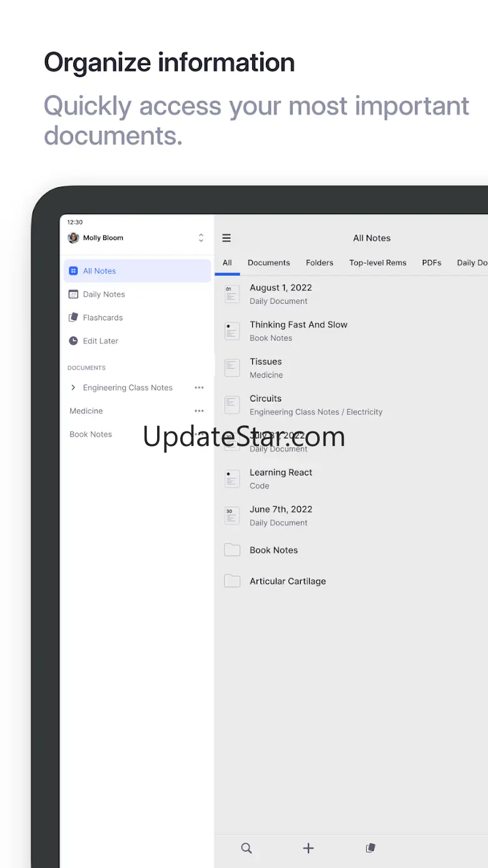Click the All Notes grid icon
Screen dimensions: 488x868
(x=73, y=271)
